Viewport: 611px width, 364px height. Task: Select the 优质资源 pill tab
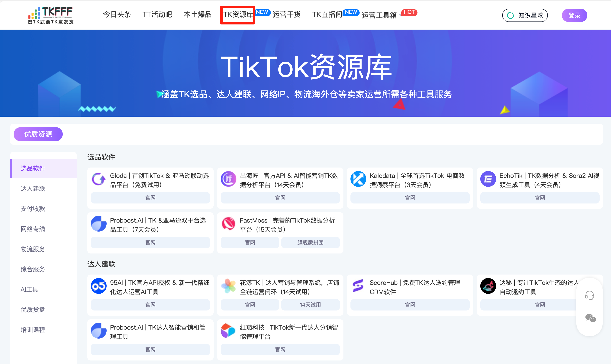click(x=38, y=134)
